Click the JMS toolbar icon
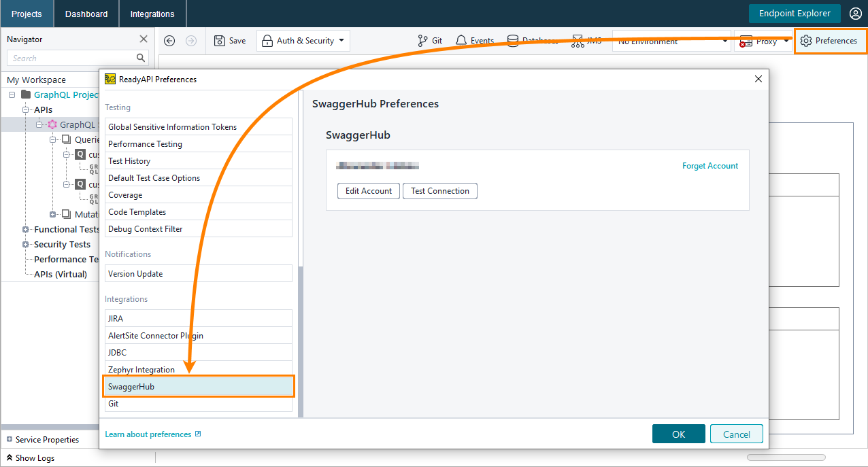 click(580, 40)
